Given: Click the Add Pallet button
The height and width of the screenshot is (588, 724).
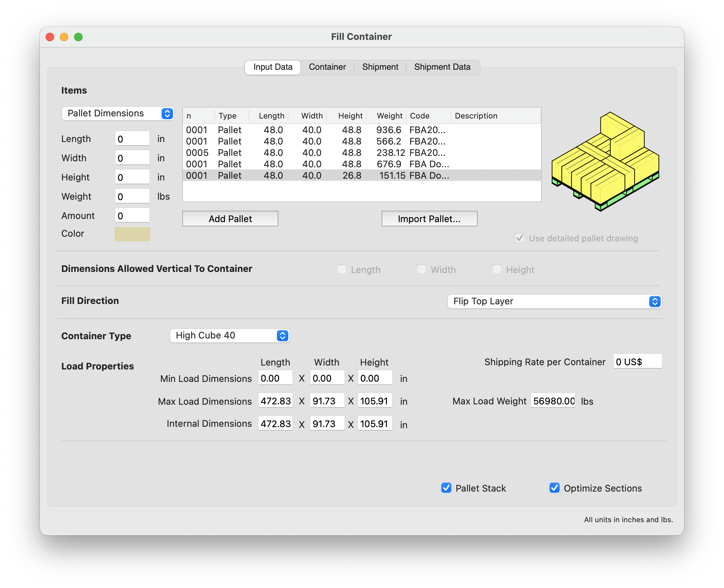Looking at the screenshot, I should (230, 219).
